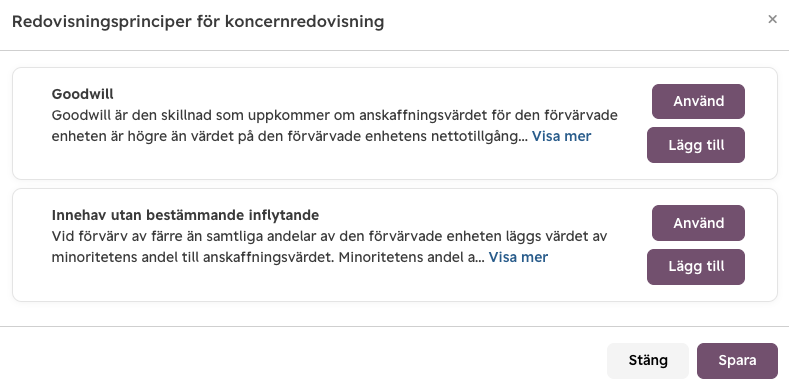Select the Innehav utan bestämmande inflytande heading
This screenshot has height=389, width=789.
coord(185,215)
